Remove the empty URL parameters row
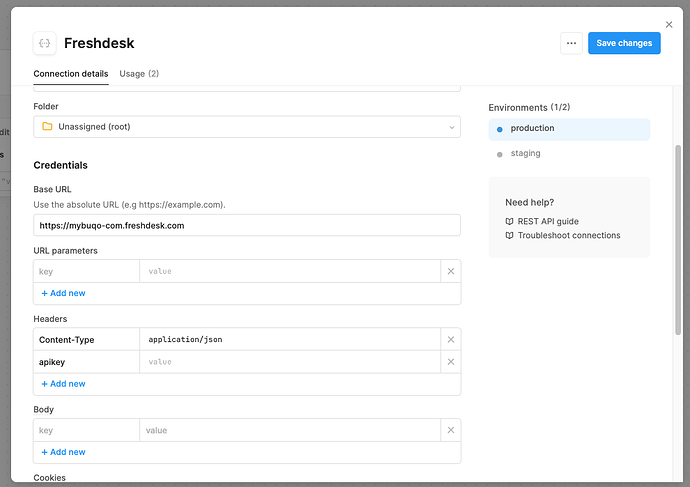The width and height of the screenshot is (690, 487). [451, 271]
